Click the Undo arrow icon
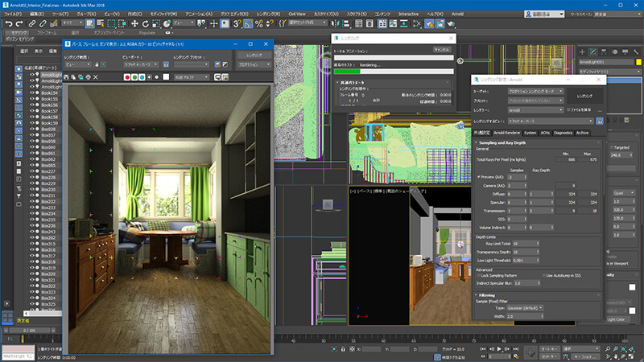Viewport: 644px width, 362px height. (x=9, y=24)
